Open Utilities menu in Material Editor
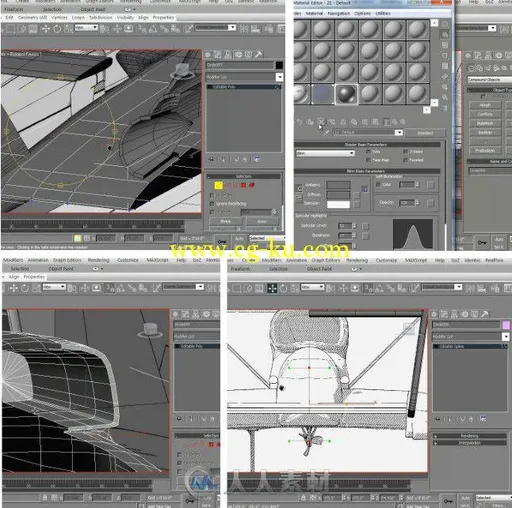The height and width of the screenshot is (508, 512). pyautogui.click(x=383, y=13)
